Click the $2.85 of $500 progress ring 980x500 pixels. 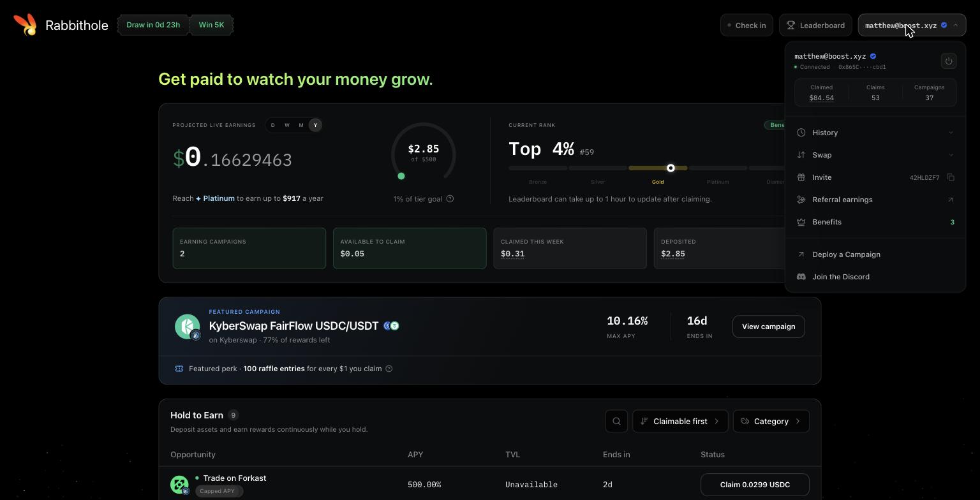pyautogui.click(x=423, y=154)
